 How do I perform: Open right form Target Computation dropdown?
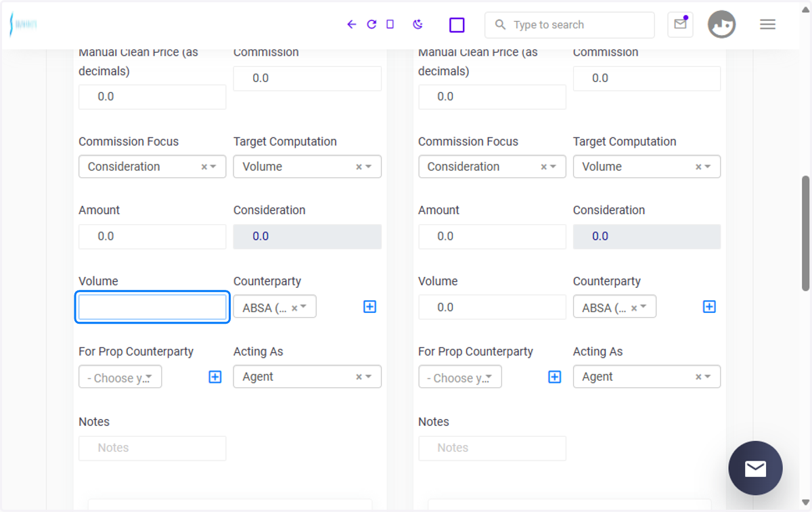tap(647, 167)
